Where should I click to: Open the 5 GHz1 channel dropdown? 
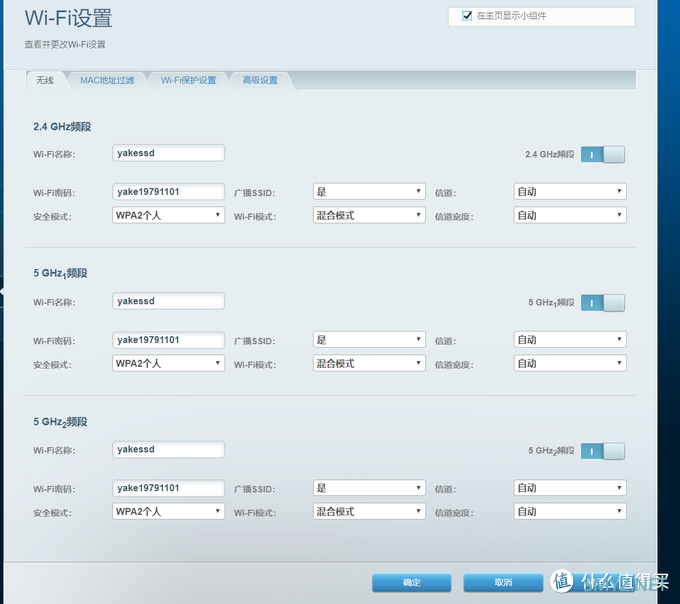pyautogui.click(x=570, y=340)
